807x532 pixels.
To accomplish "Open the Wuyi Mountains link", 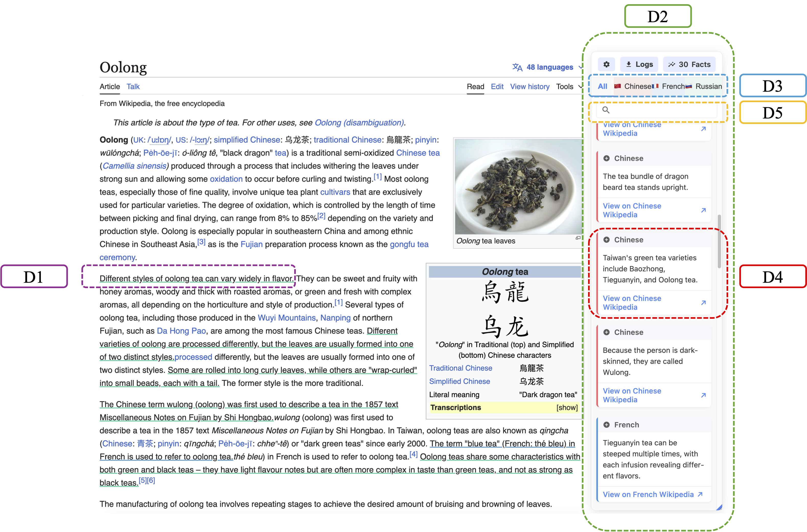I will point(286,318).
